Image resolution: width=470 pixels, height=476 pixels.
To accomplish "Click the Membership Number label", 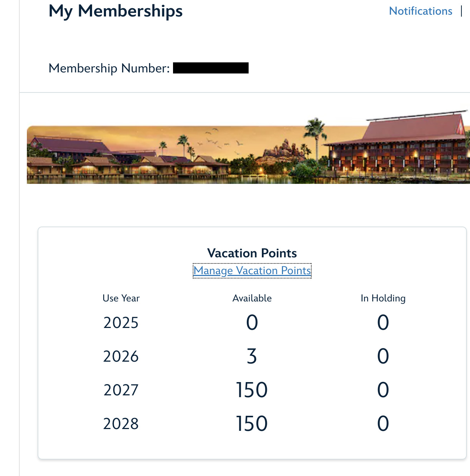I will (x=109, y=68).
